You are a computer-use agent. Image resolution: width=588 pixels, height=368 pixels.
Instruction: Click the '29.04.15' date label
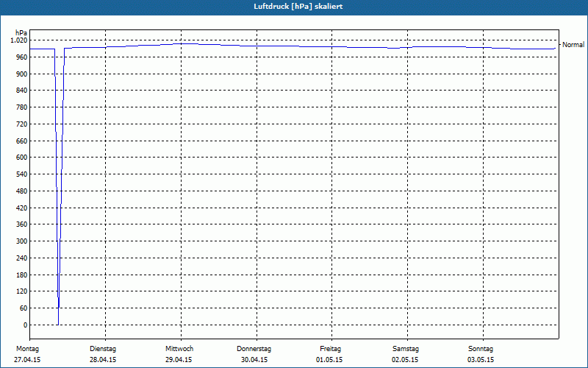[179, 360]
